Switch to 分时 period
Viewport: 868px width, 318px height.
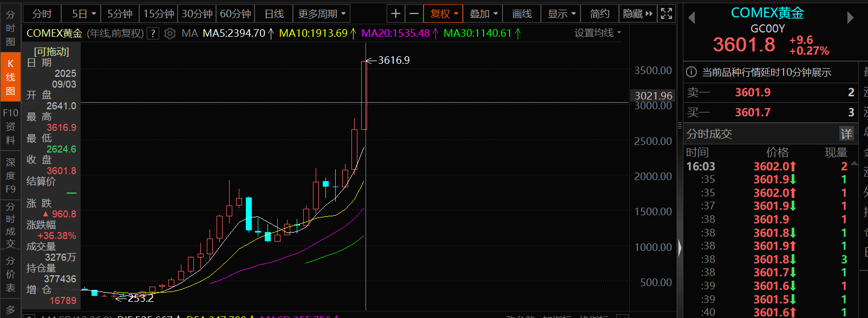[x=42, y=14]
